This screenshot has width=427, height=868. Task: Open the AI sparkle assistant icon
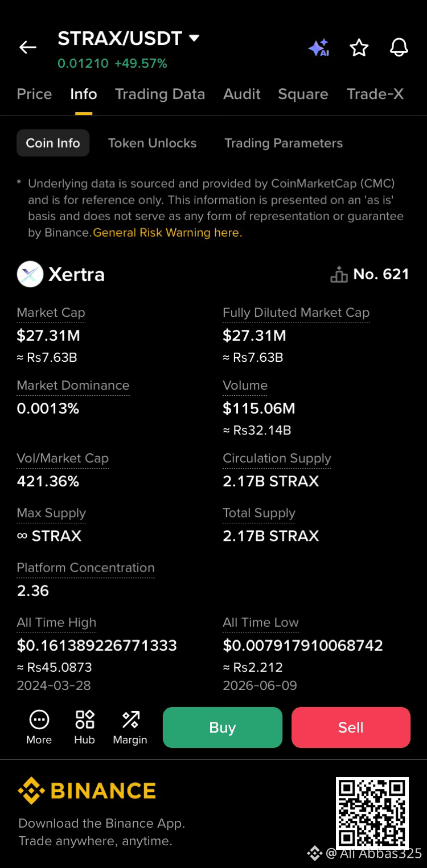(x=319, y=48)
